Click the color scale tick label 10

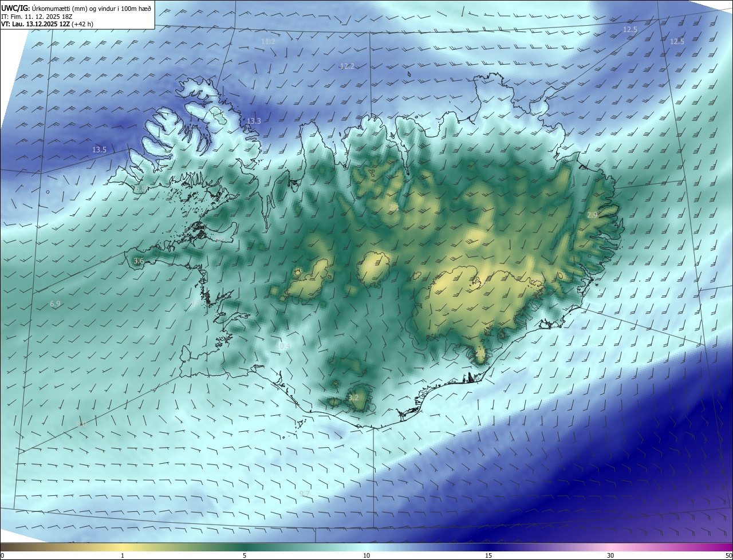coord(366,555)
